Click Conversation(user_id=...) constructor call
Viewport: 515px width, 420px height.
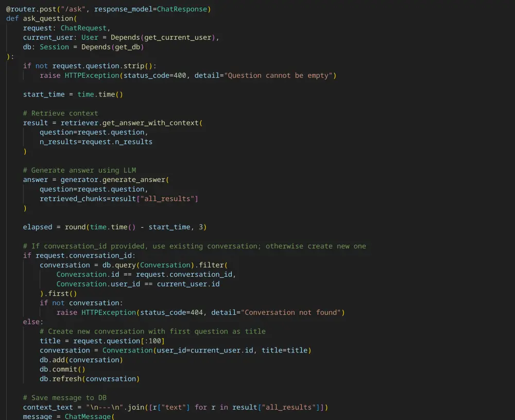[x=207, y=350]
